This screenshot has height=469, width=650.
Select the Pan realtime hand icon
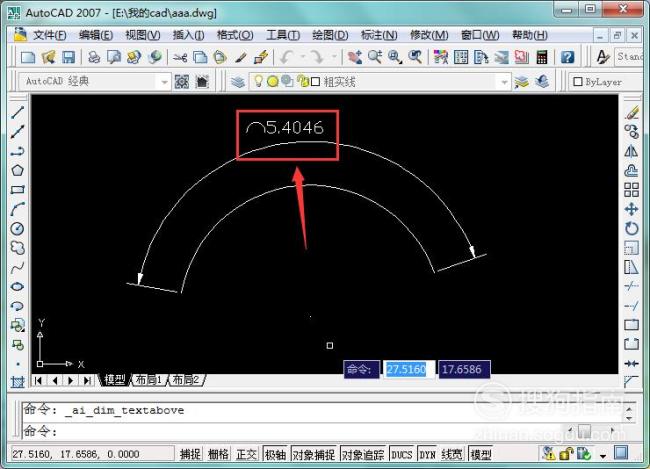[x=354, y=57]
